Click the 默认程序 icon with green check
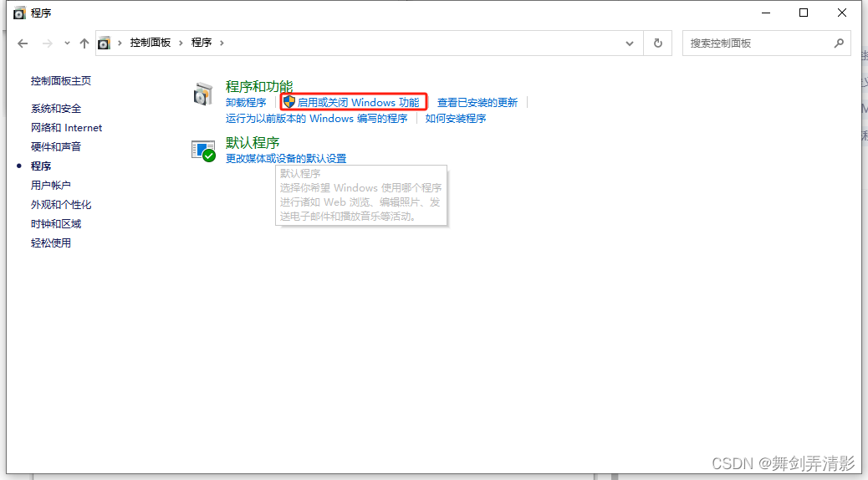The image size is (868, 480). (x=203, y=151)
